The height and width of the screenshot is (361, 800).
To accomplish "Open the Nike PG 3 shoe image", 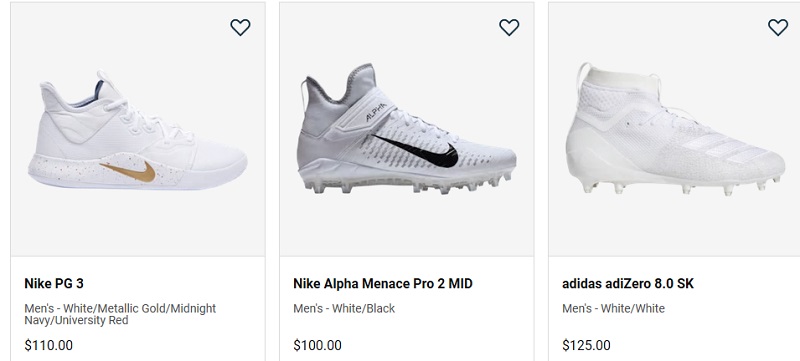I will 138,131.
